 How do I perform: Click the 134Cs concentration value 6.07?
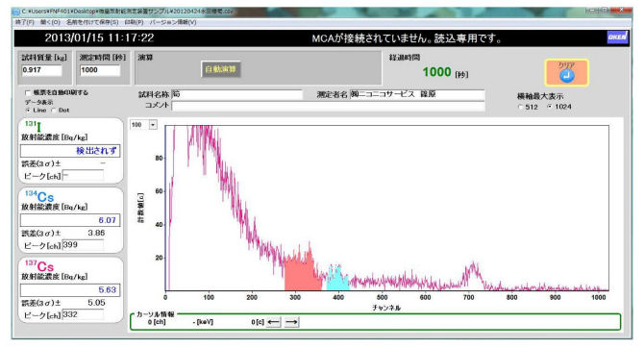108,220
